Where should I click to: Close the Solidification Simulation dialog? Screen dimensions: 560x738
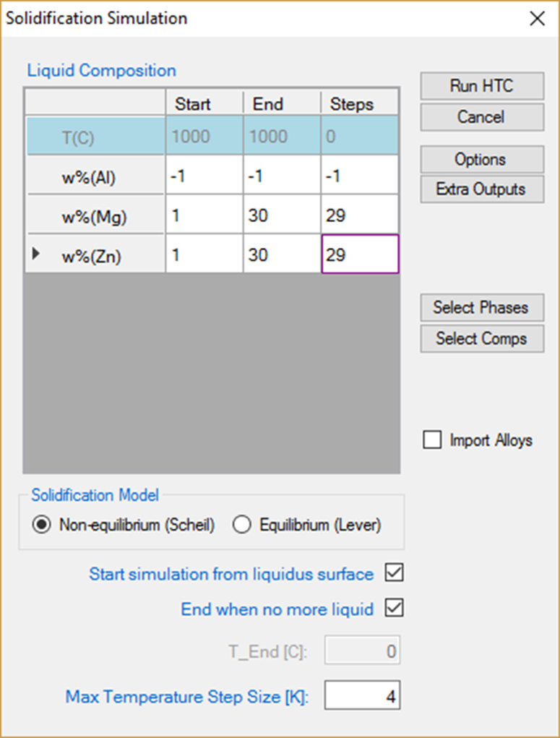(538, 18)
